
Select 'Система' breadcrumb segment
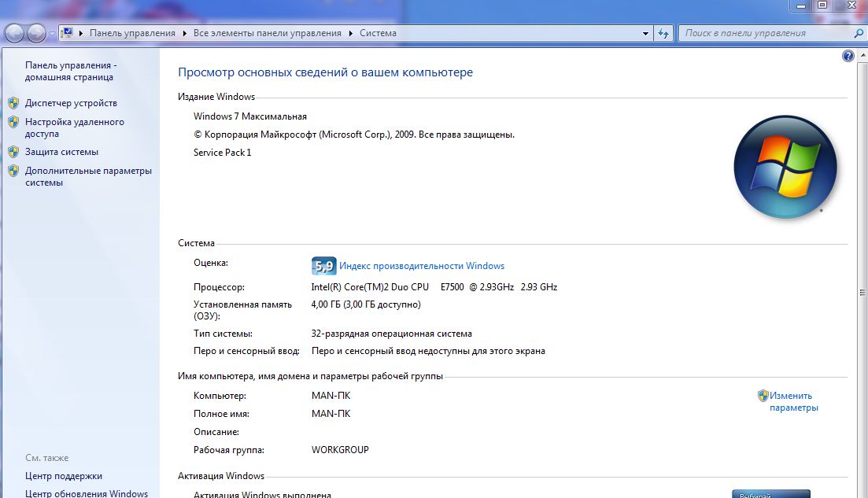(378, 33)
